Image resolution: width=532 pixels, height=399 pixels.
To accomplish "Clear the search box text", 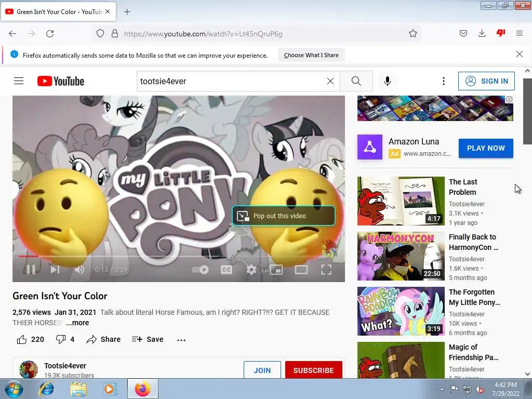I will pyautogui.click(x=330, y=81).
